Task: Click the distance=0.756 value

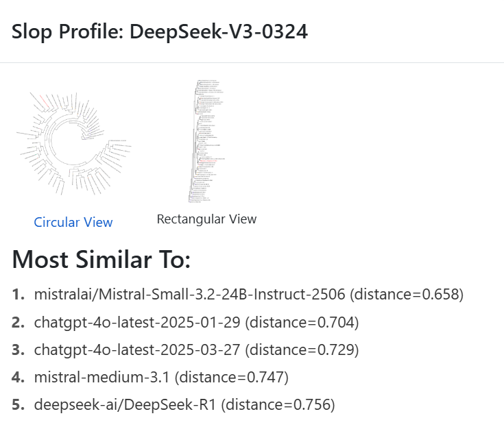Action: (278, 404)
